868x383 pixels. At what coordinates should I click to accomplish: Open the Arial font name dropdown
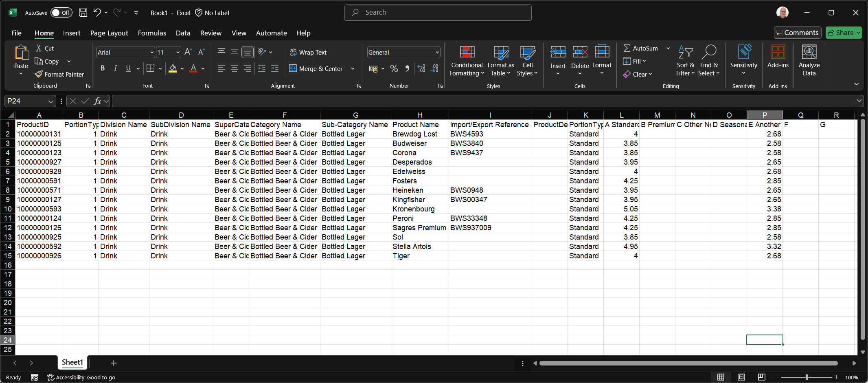tap(152, 52)
